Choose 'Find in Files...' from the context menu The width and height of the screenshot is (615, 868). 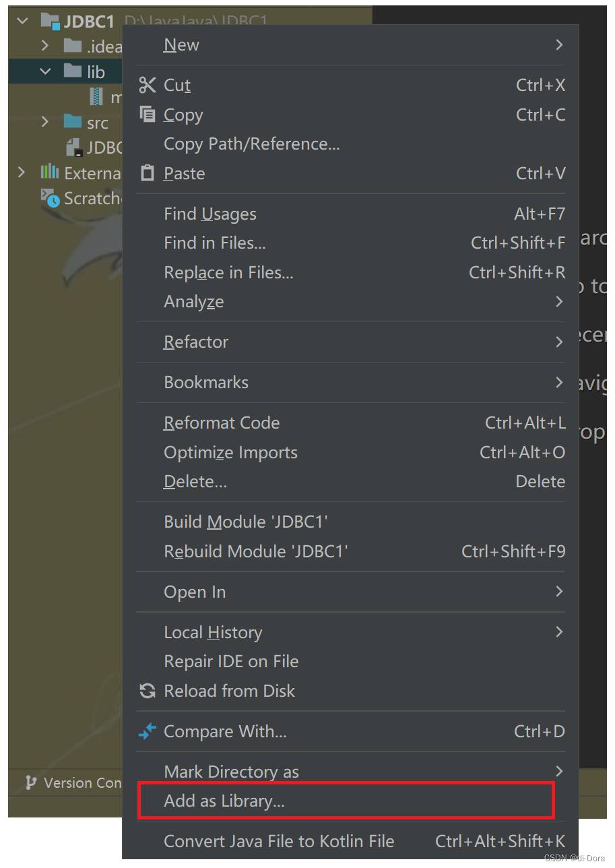coord(215,243)
